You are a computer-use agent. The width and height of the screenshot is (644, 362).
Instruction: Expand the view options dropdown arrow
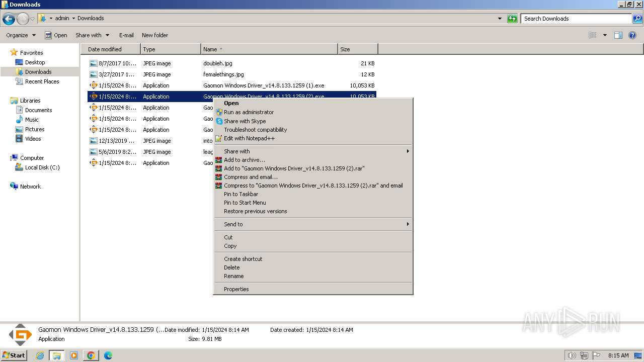(x=605, y=35)
